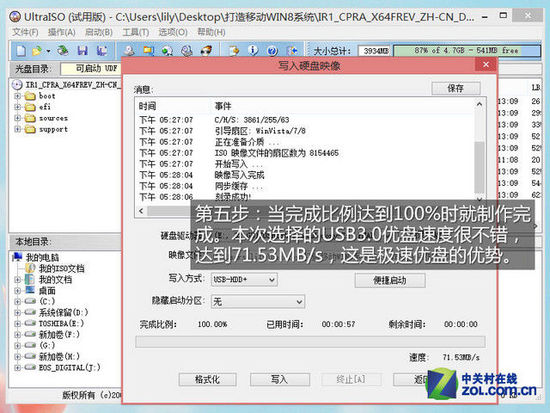Select the (G:) drive icon

coord(30,345)
